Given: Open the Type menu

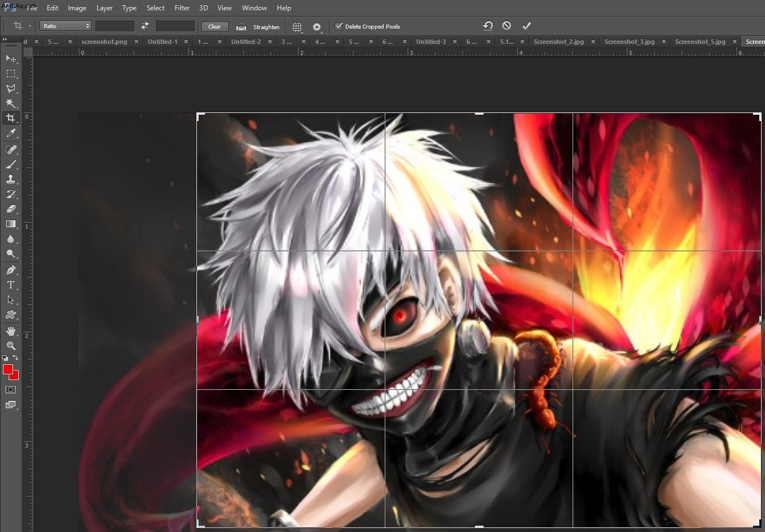Looking at the screenshot, I should point(130,8).
